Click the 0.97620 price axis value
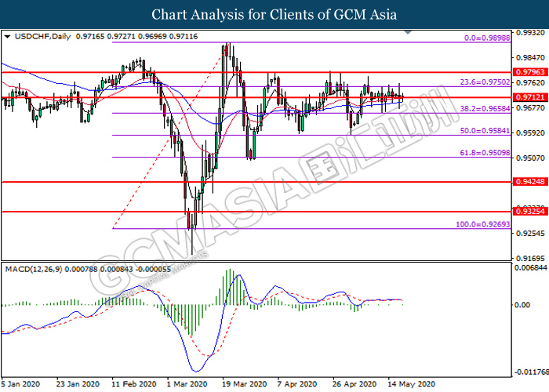This screenshot has width=549, height=392. 530,82
